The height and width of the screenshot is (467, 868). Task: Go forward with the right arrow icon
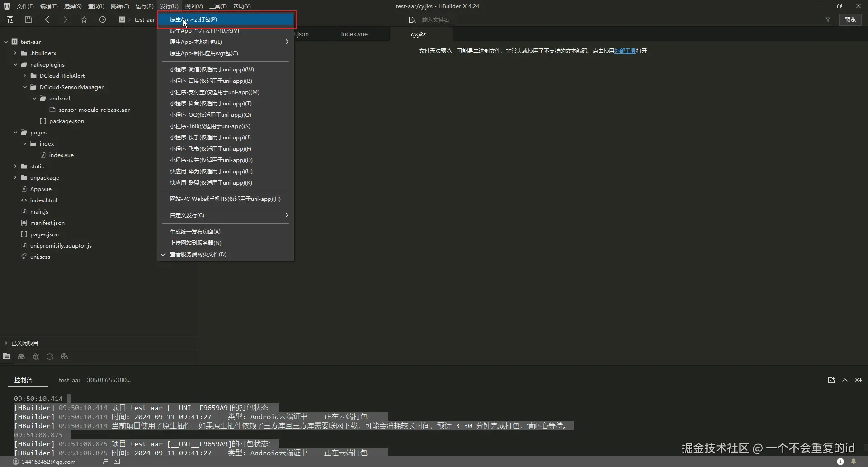point(66,19)
